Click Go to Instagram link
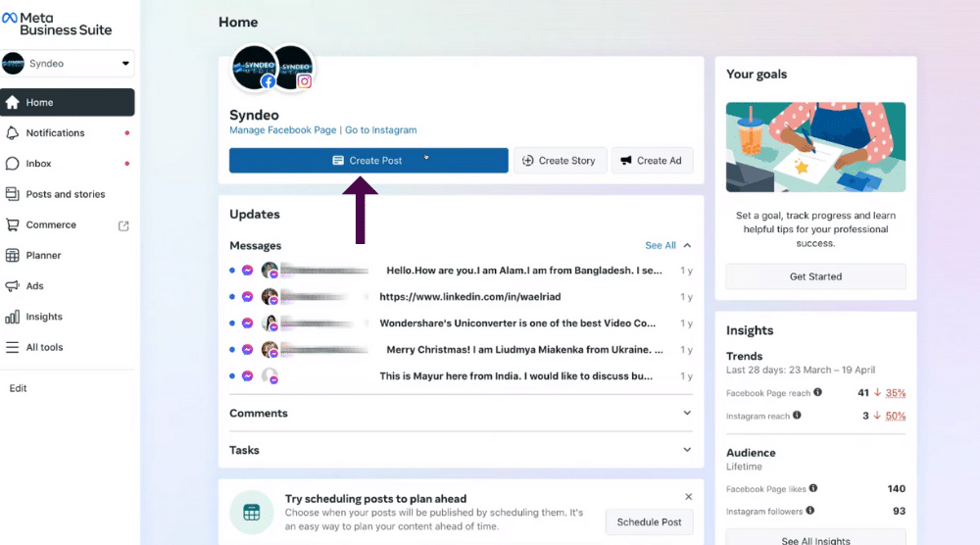Screen dimensions: 980x545 coord(380,130)
